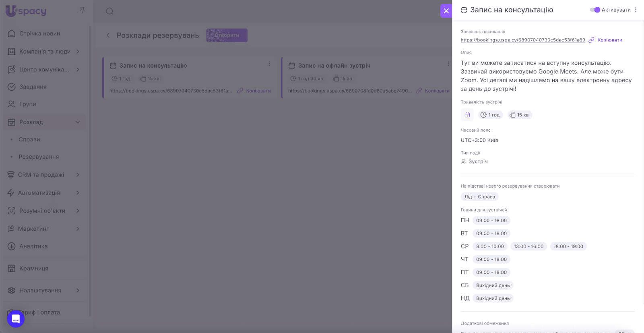This screenshot has width=644, height=333.
Task: Open the bookings link in detail panel
Action: (522, 40)
